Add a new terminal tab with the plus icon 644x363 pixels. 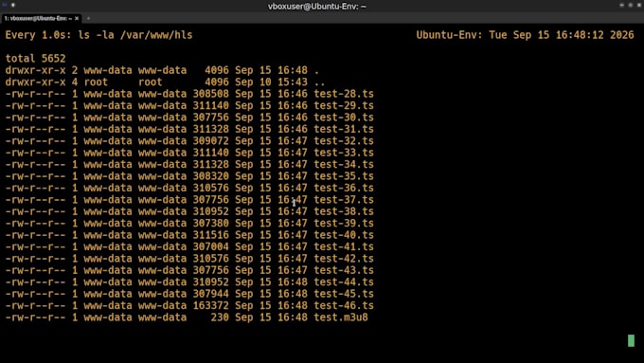click(88, 19)
